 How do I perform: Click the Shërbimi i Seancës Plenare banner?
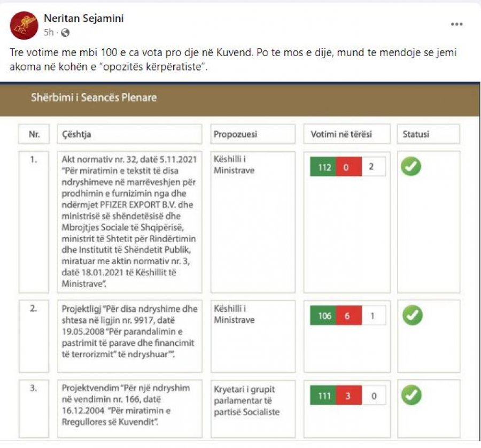(239, 98)
